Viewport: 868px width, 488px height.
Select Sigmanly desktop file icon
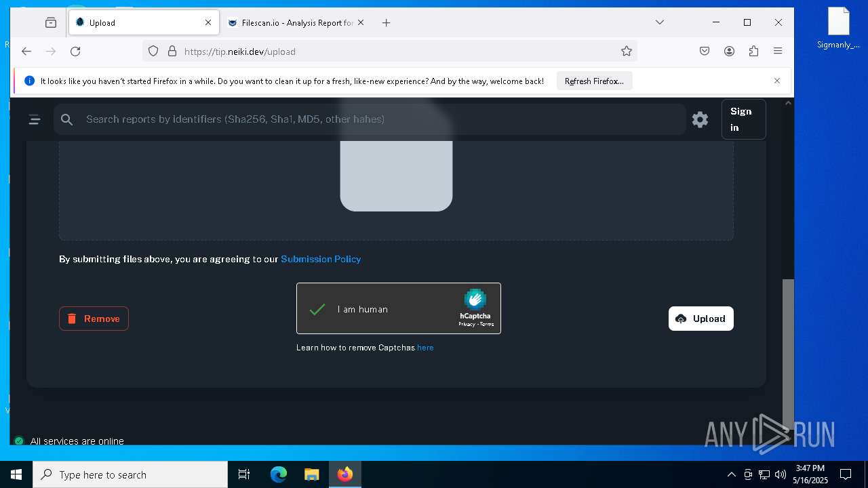click(x=839, y=28)
